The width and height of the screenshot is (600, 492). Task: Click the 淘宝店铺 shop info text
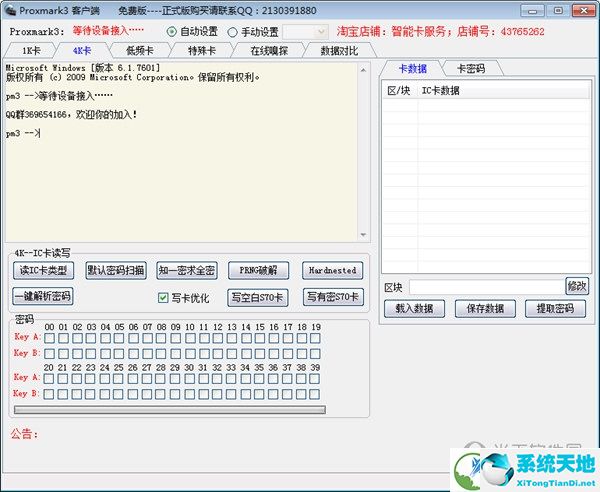[x=440, y=31]
